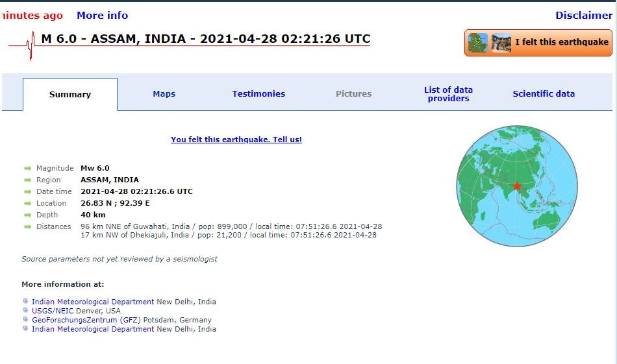Go to the Pictures tab

point(353,94)
